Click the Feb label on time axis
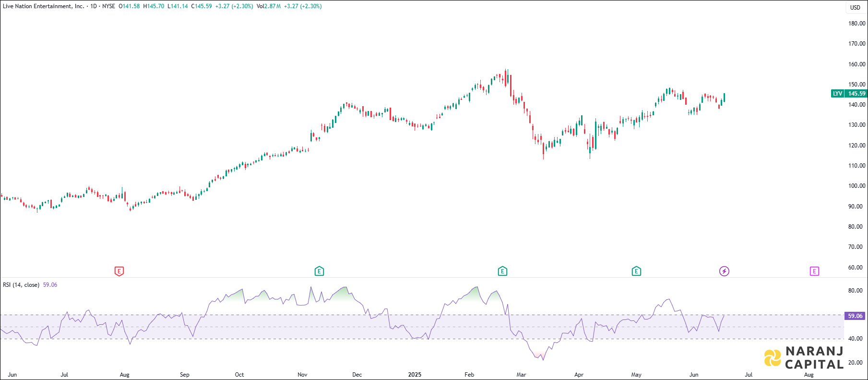The width and height of the screenshot is (868, 380). click(x=469, y=375)
